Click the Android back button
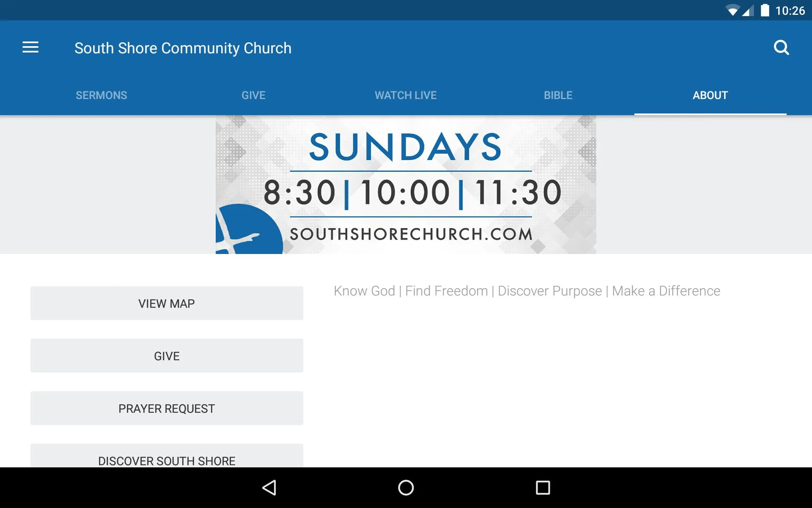Image resolution: width=812 pixels, height=508 pixels. pos(269,487)
